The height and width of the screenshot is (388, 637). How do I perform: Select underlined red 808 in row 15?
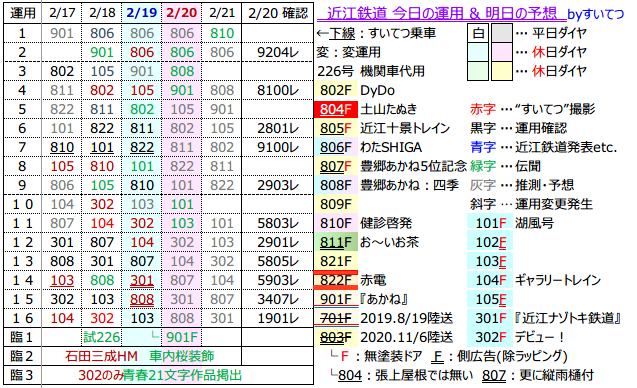pos(142,299)
